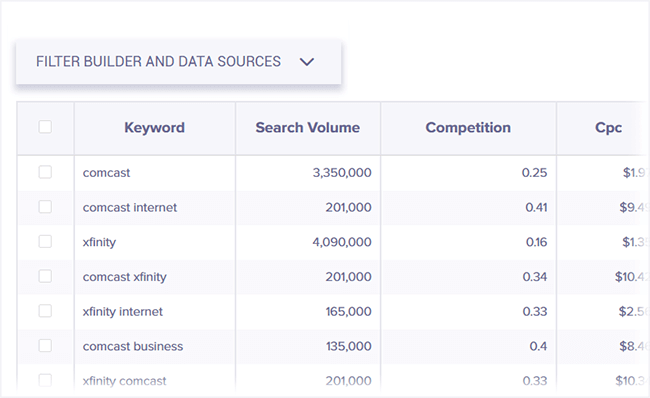This screenshot has width=650, height=398.
Task: Click the keyword 'xfinity'
Action: click(99, 242)
